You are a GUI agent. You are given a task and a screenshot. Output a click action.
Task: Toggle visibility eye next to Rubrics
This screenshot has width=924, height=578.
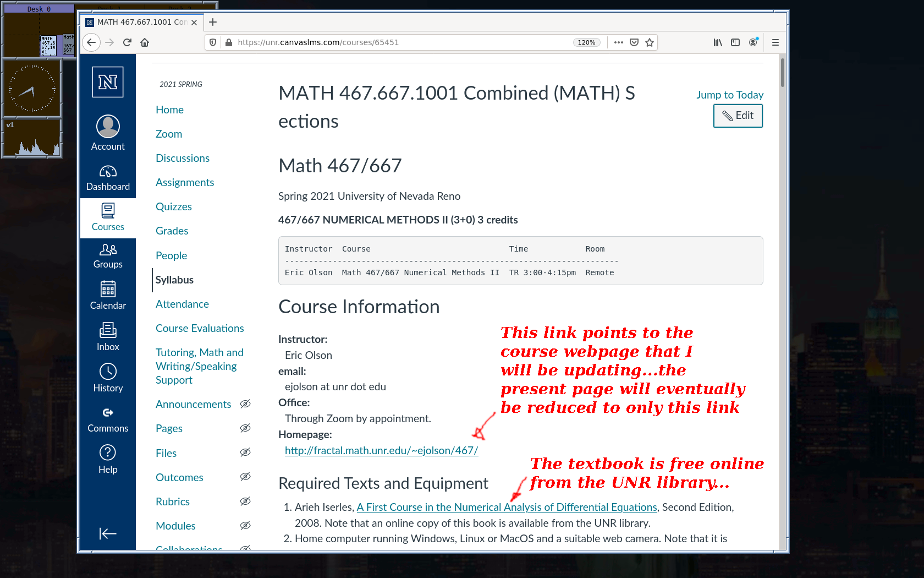click(x=245, y=501)
